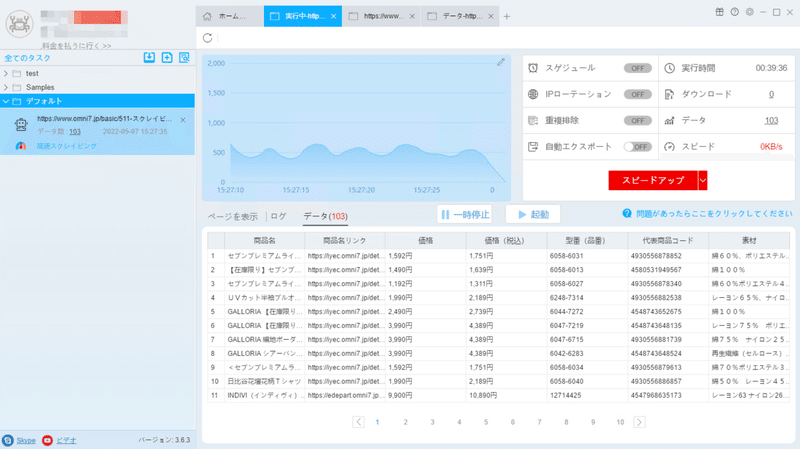Click the speed gauge icon
Image resolution: width=800 pixels, height=449 pixels.
click(x=669, y=147)
